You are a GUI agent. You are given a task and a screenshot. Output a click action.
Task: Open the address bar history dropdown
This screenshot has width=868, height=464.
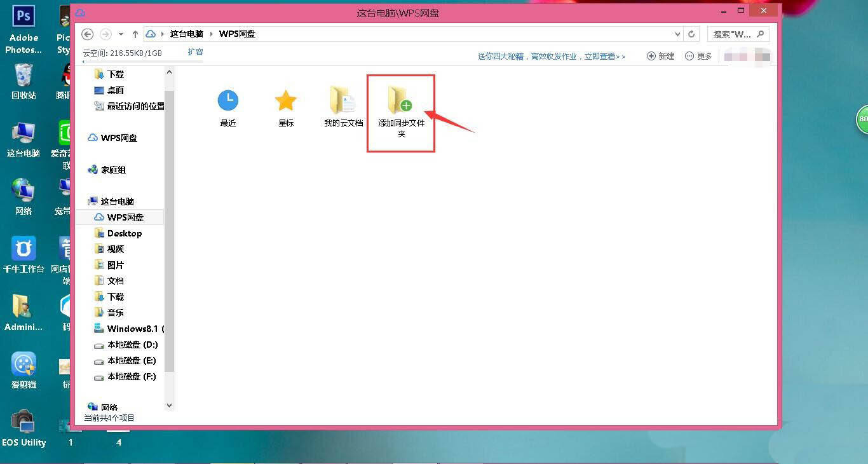click(x=678, y=34)
